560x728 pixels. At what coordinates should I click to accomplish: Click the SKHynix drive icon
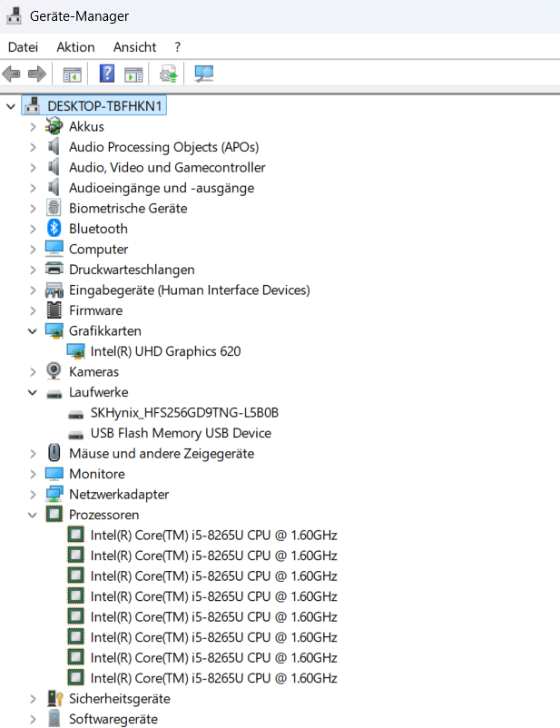[x=75, y=414]
